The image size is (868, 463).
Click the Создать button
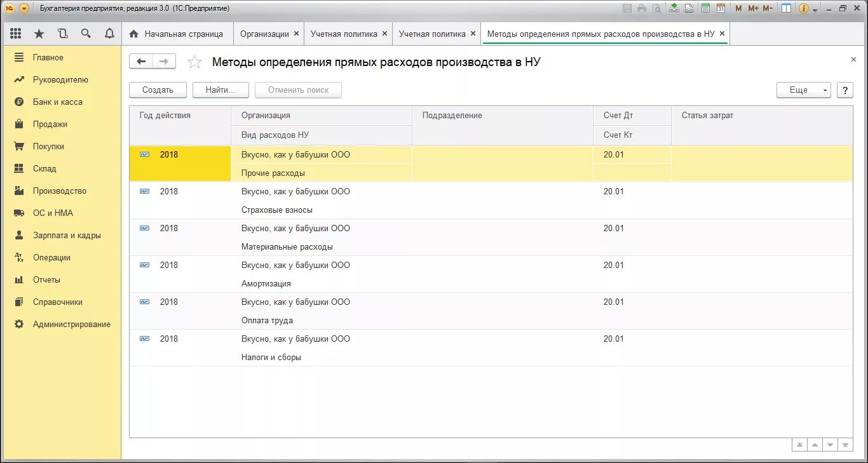click(158, 90)
